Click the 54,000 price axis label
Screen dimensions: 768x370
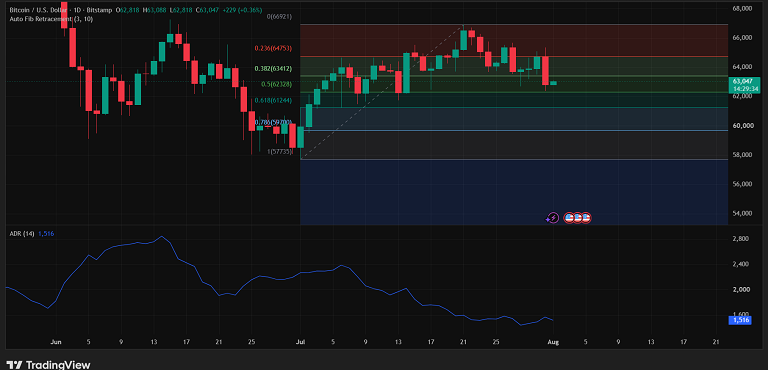(742, 214)
